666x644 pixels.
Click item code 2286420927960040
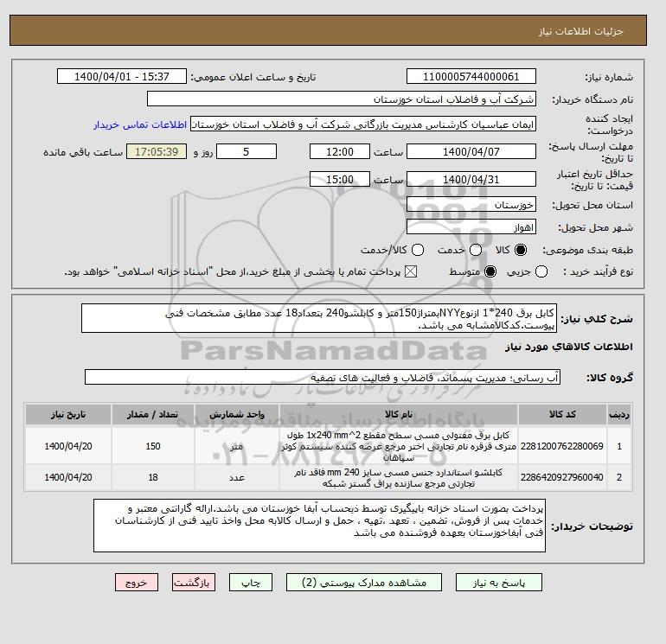pyautogui.click(x=562, y=477)
